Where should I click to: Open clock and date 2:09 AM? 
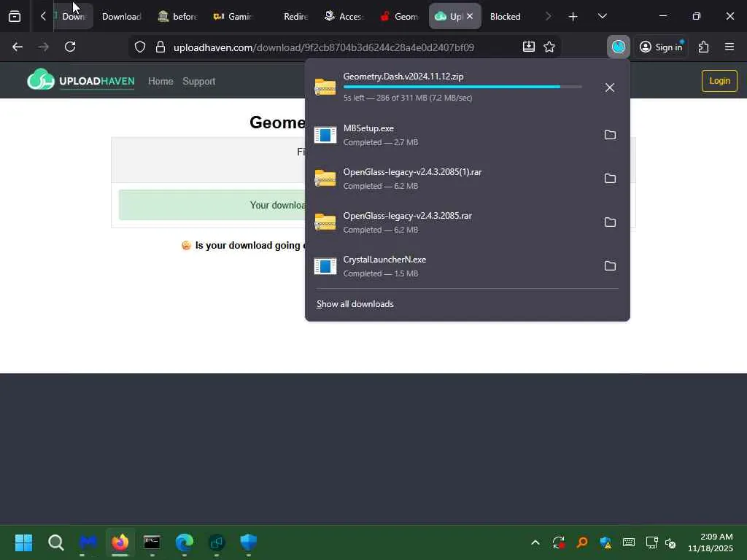[x=711, y=542]
